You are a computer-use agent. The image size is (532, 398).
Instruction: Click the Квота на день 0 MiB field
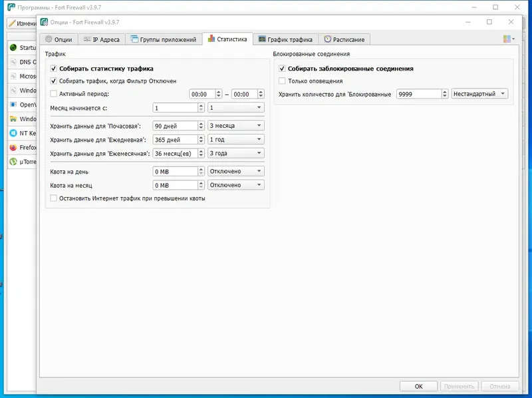[175, 172]
